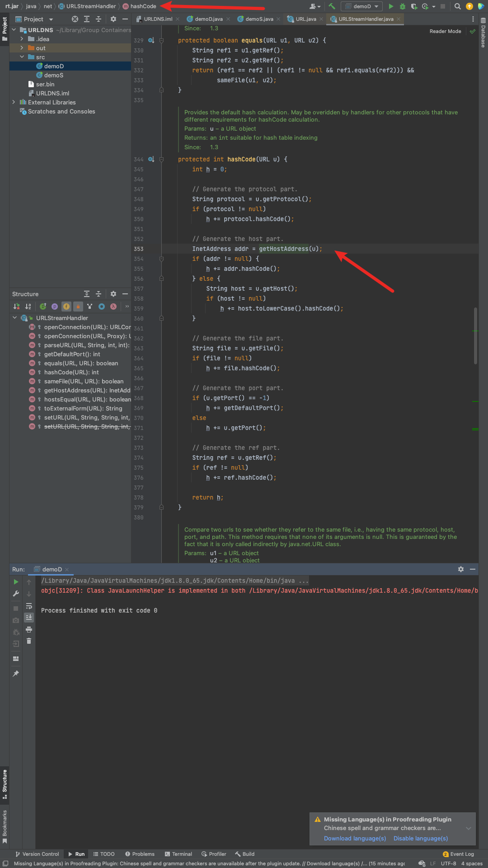488x868 pixels.
Task: Collapse the src folder
Action: tap(22, 57)
